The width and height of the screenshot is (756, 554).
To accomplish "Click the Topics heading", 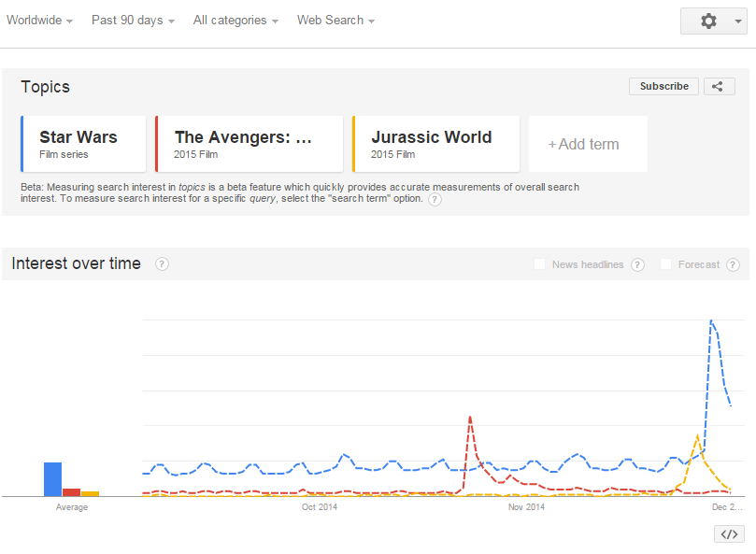I will pyautogui.click(x=45, y=87).
